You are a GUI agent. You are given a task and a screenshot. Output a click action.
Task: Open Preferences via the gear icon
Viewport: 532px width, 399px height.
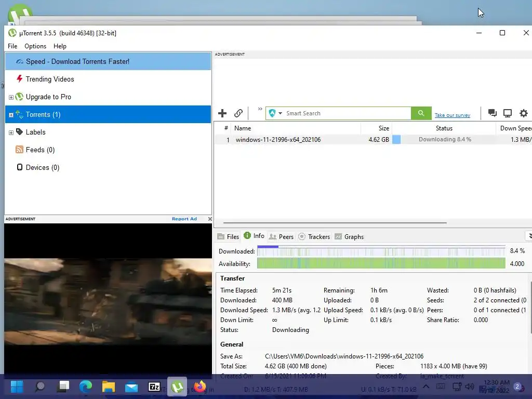524,113
